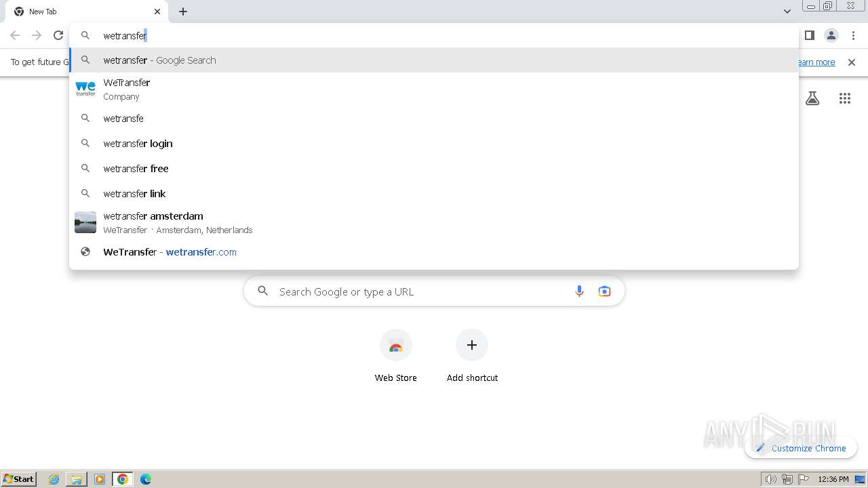Pick the 'wetransfer link' suggestion
Image resolution: width=868 pixels, height=488 pixels.
(x=434, y=194)
